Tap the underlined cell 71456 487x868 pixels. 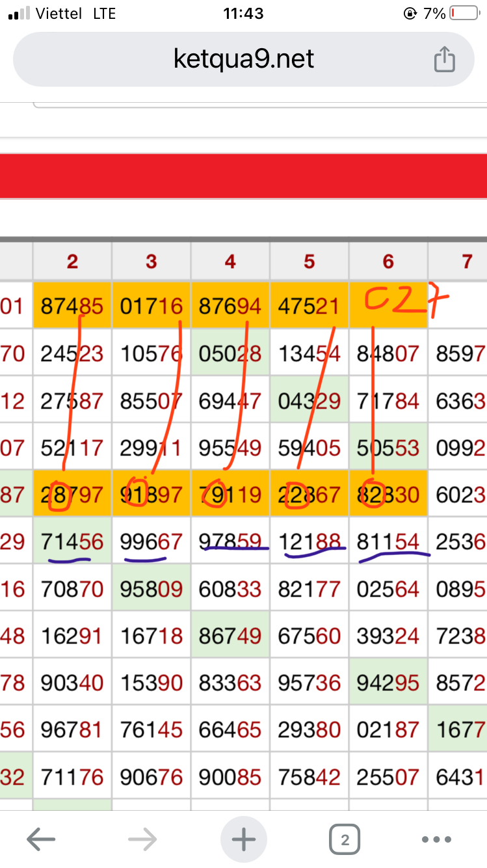[72, 541]
